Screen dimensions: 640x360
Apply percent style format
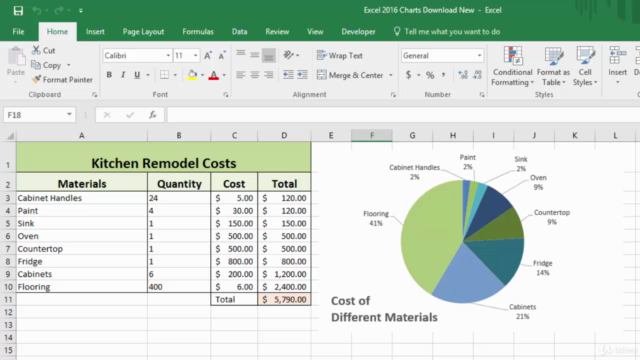[x=430, y=75]
